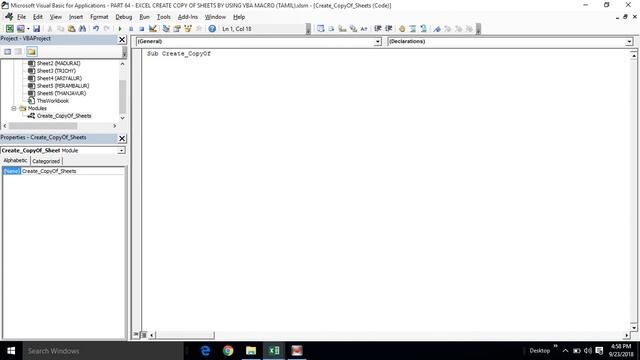The image size is (640, 360).
Task: Open the (General) object dropdown
Action: click(378, 41)
